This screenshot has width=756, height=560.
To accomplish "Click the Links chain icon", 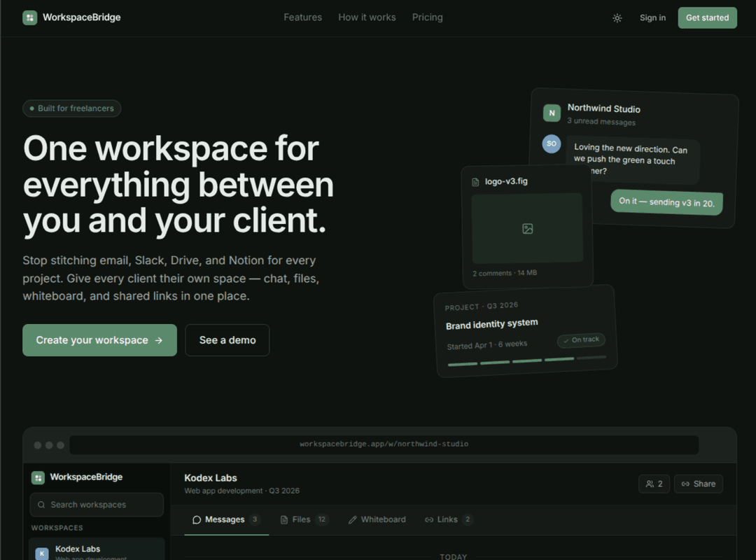I will (429, 520).
